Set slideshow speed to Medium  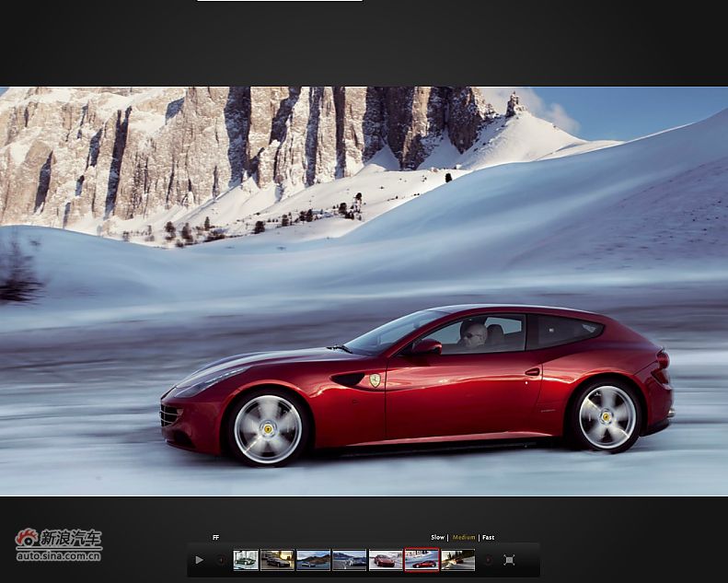coord(464,537)
